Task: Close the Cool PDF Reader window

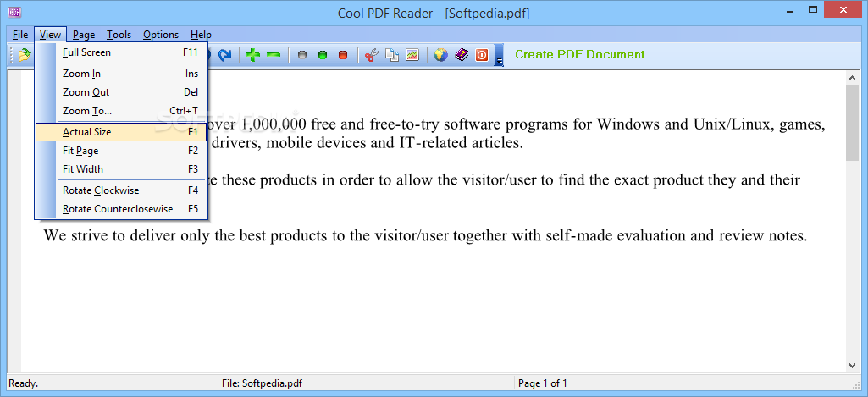Action: (x=844, y=10)
